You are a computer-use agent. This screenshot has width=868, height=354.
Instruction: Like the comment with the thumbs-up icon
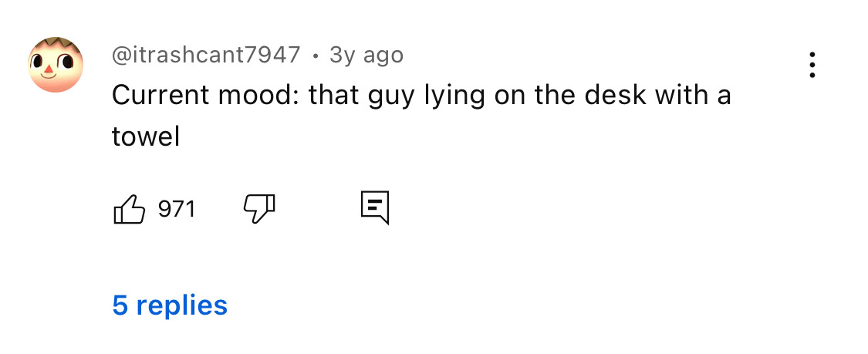point(130,208)
